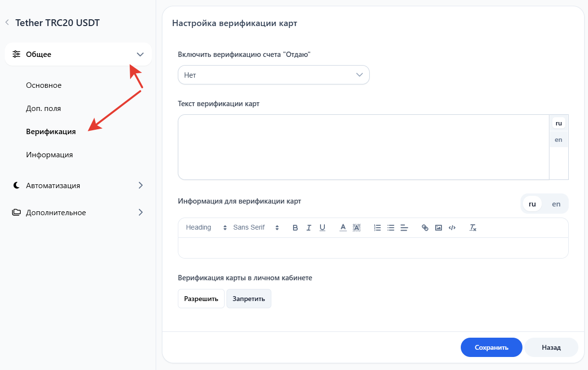Go to Доп. поля in the sidebar

click(x=43, y=109)
